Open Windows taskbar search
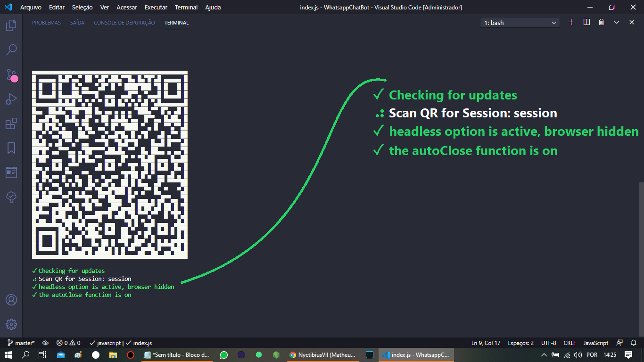Image resolution: width=644 pixels, height=362 pixels. click(25, 355)
